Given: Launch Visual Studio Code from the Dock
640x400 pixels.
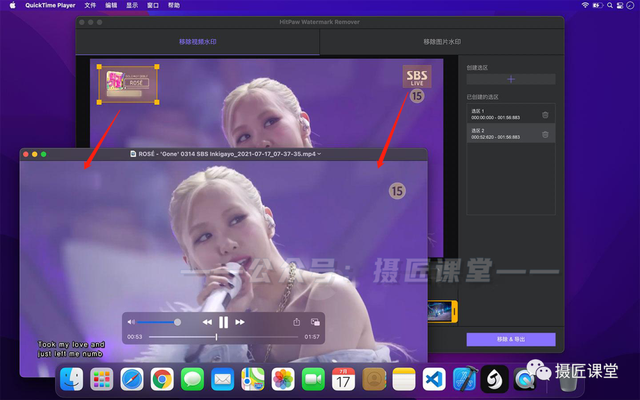Looking at the screenshot, I should pos(434,379).
